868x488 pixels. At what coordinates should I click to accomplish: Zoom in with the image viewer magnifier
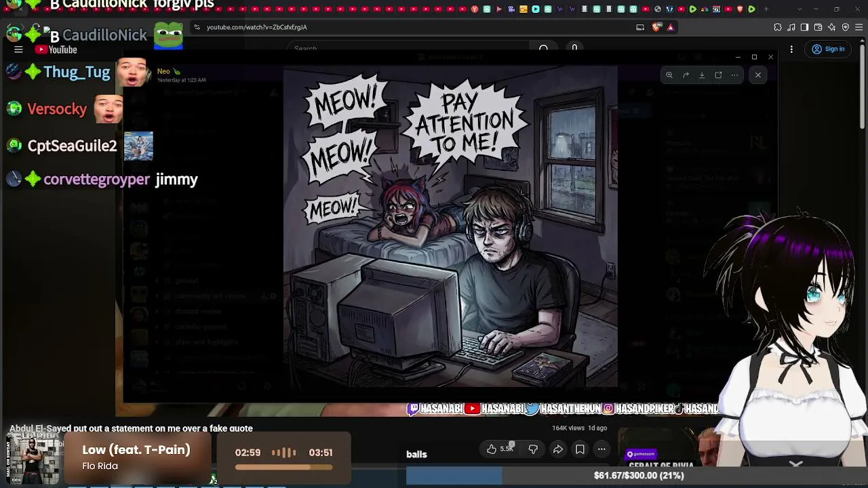point(669,75)
